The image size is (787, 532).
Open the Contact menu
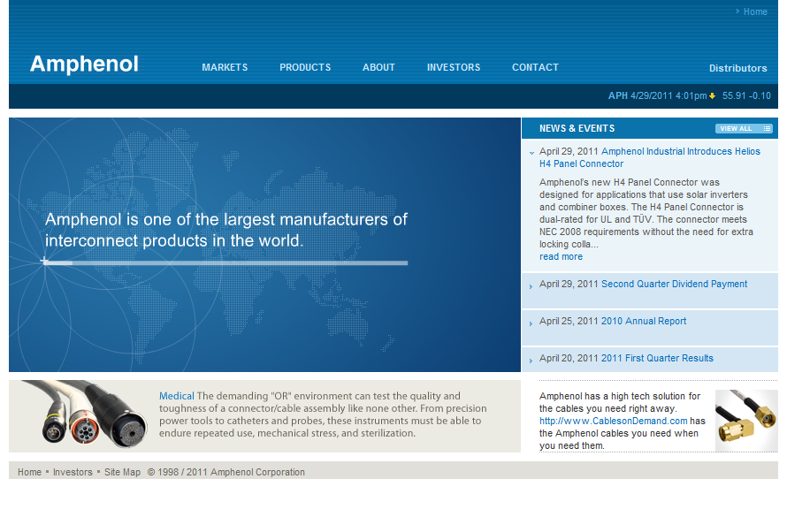coord(535,67)
